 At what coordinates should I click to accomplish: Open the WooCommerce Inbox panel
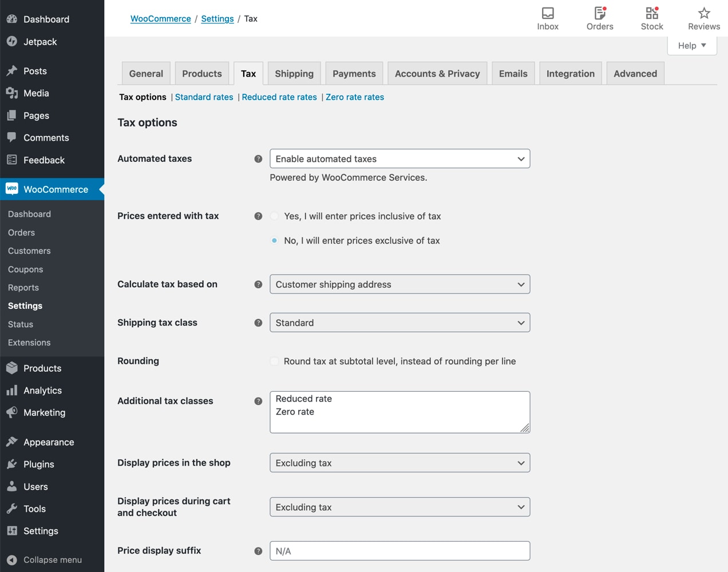coord(547,18)
